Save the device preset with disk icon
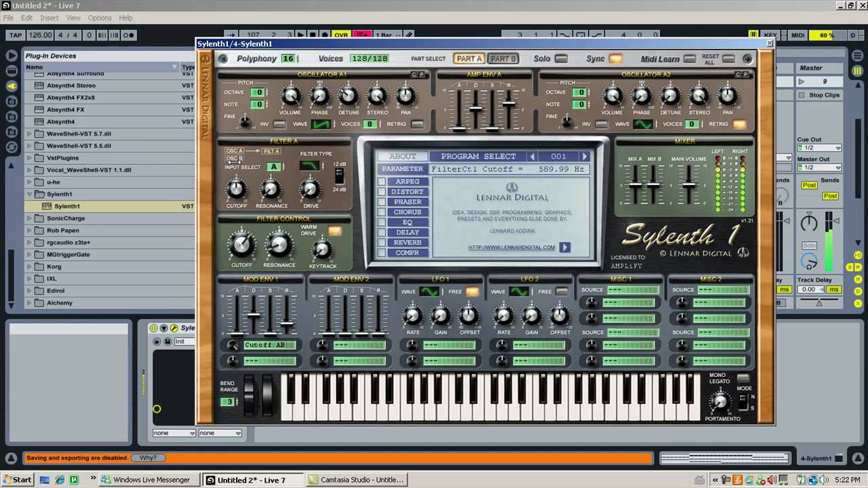This screenshot has width=868, height=488. click(167, 342)
